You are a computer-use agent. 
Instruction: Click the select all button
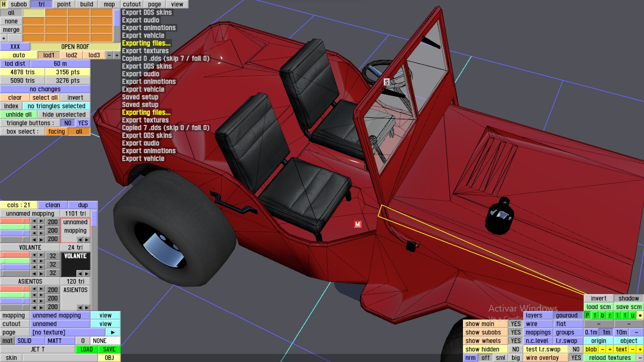pos(45,98)
